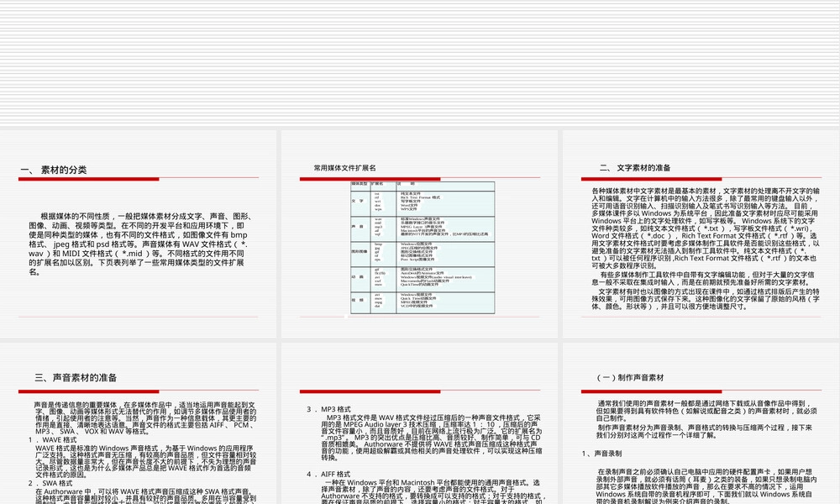Open the 常用媒体文件扩展名 slide thumbnail
840x504 pixels.
tap(419, 234)
